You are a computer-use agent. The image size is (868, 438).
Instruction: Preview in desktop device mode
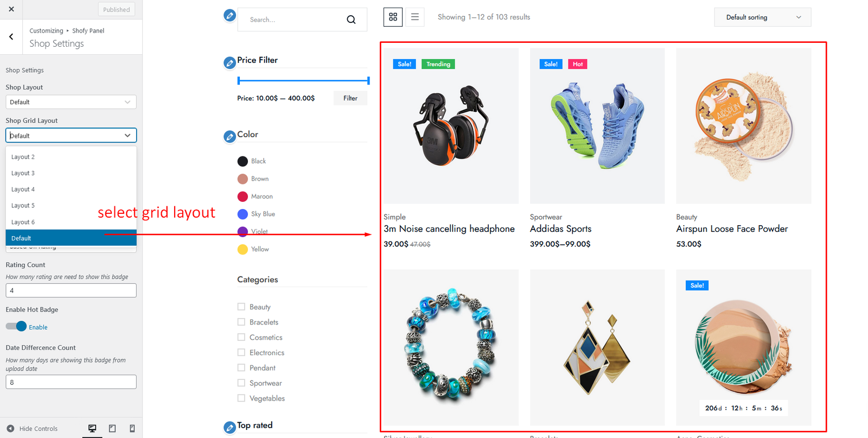click(x=92, y=429)
